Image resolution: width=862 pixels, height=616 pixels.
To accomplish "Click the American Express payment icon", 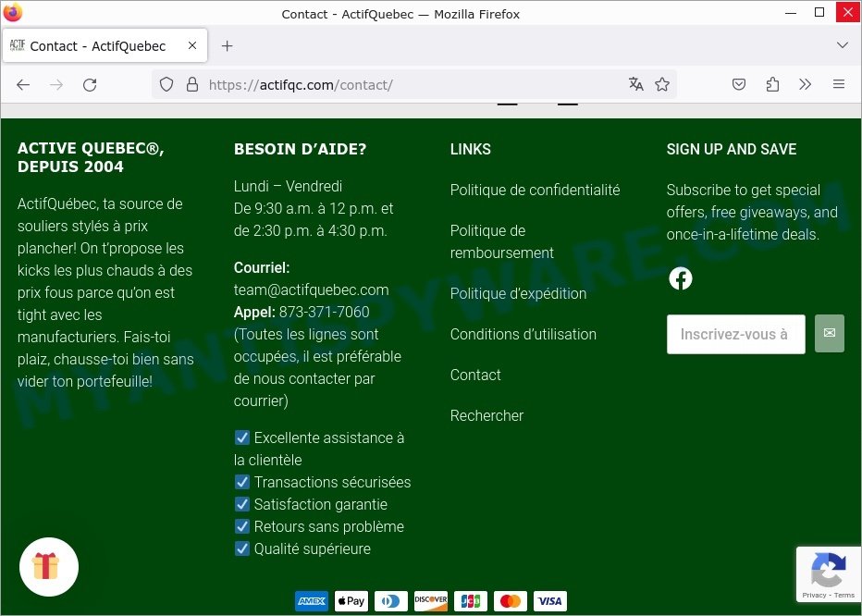I will point(311,601).
